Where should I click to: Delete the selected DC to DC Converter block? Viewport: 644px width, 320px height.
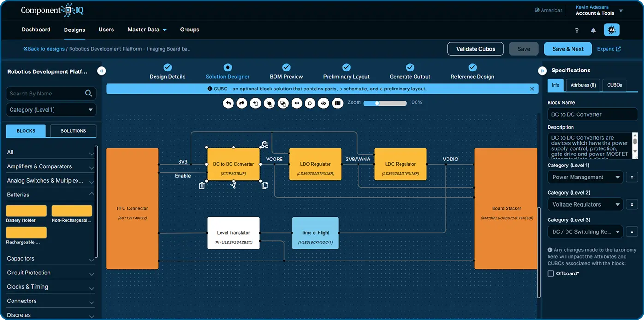pyautogui.click(x=202, y=185)
